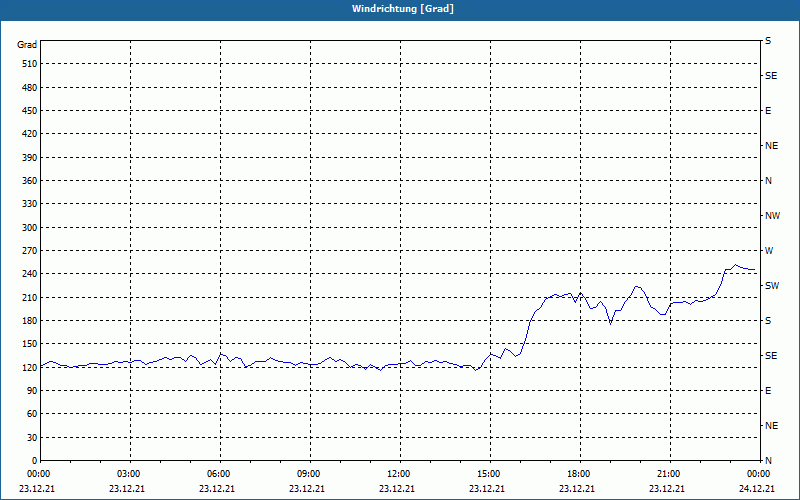This screenshot has width=800, height=500.
Task: Click the 120 degree axis label
Action: (x=30, y=367)
